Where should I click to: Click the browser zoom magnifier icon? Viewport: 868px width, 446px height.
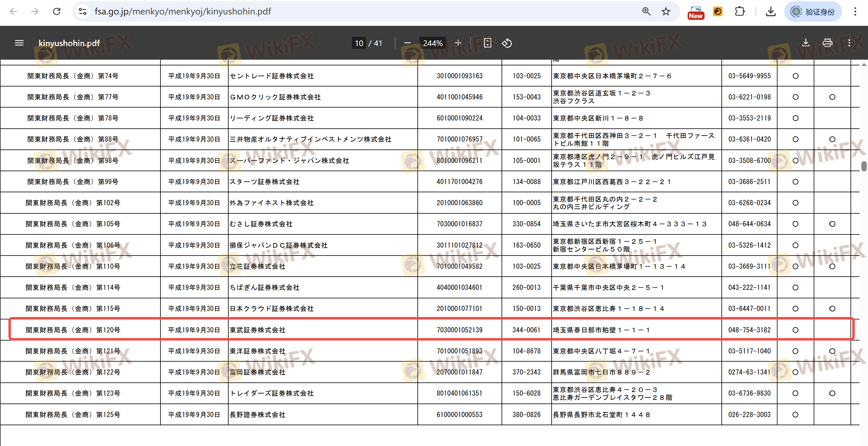[646, 11]
